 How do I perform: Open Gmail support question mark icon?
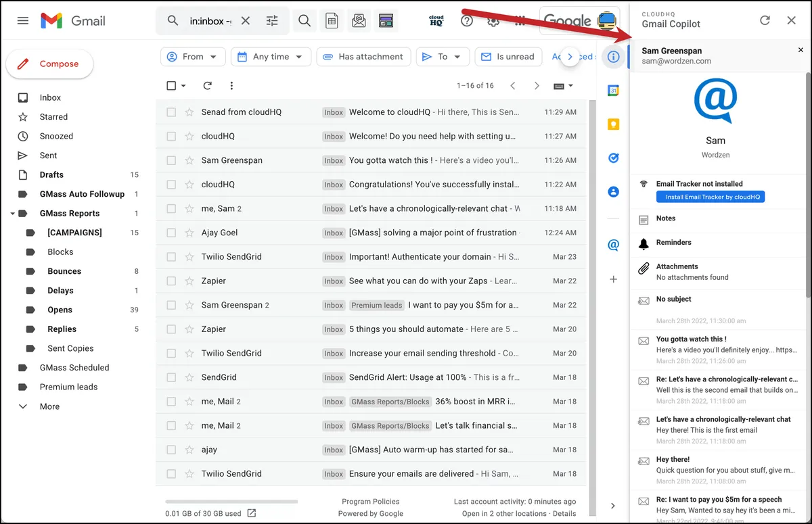tap(467, 21)
